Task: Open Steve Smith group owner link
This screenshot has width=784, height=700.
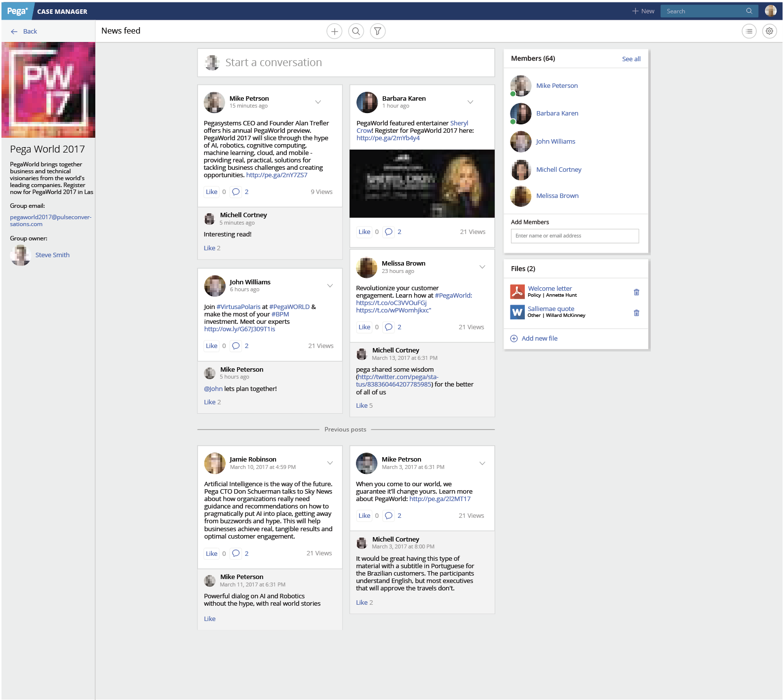Action: coord(52,255)
